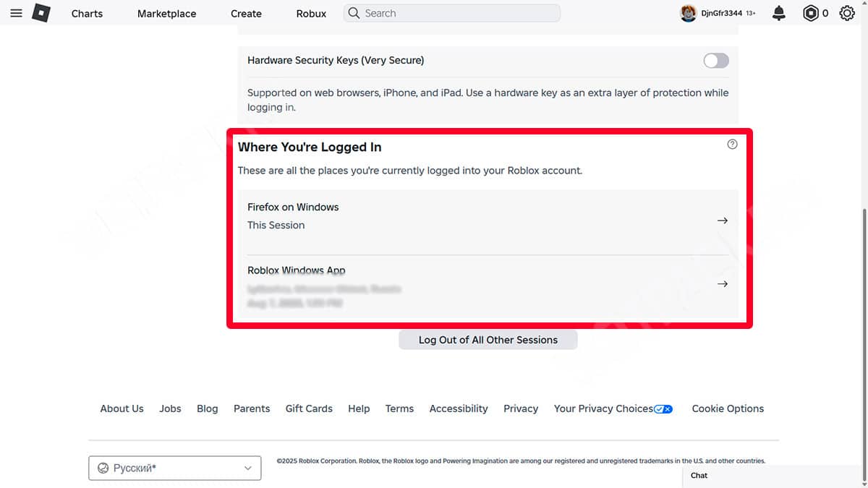This screenshot has width=868, height=488.
Task: Open Cookie Options in the footer
Action: [x=728, y=408]
